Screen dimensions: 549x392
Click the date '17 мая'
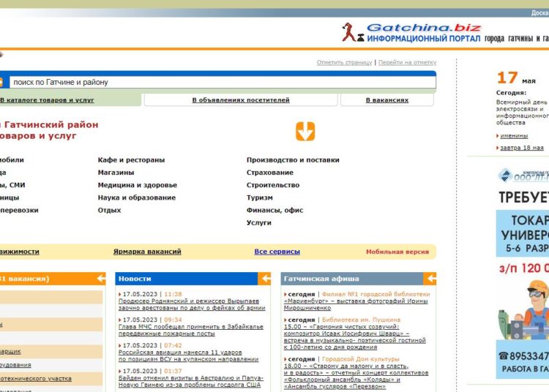coord(516,78)
